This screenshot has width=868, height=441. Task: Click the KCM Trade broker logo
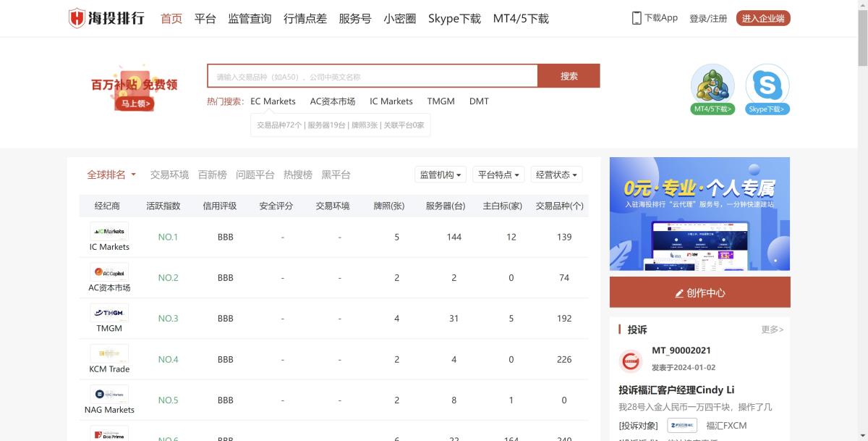click(109, 354)
